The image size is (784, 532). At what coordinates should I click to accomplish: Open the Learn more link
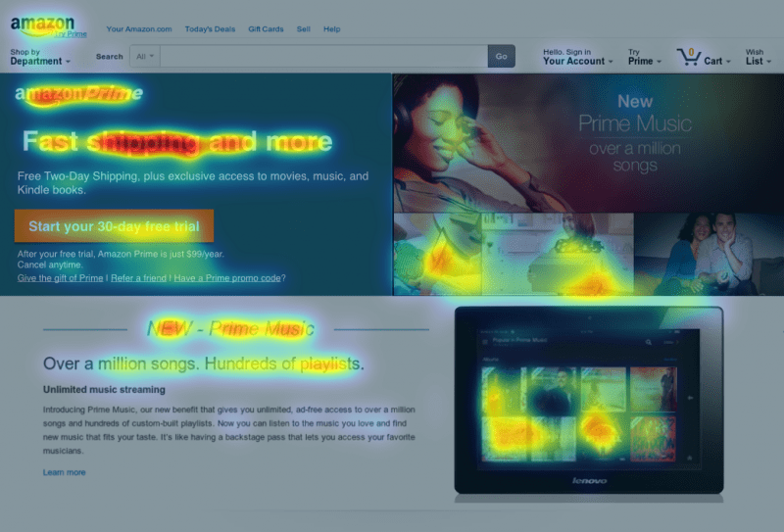point(64,472)
